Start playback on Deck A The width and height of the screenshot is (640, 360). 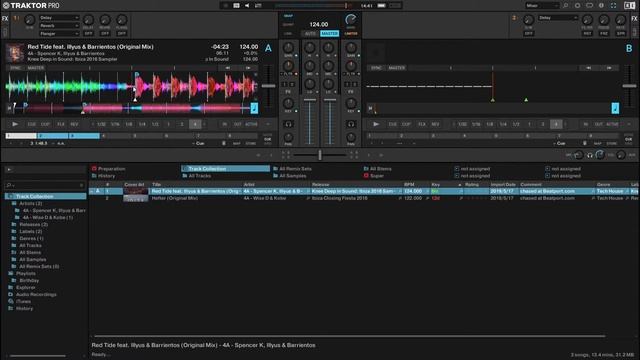(x=15, y=124)
